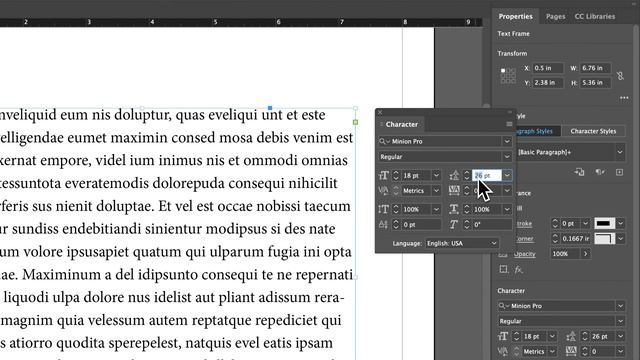640x360 pixels.
Task: Click font size stepper arrows in floating panel
Action: pos(396,176)
